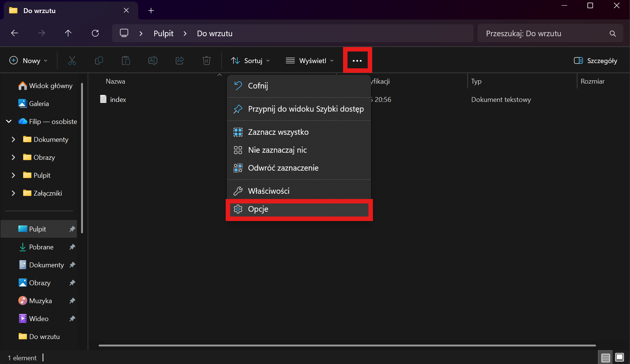
Task: Unpin Dokumenty from quick access
Action: click(72, 265)
